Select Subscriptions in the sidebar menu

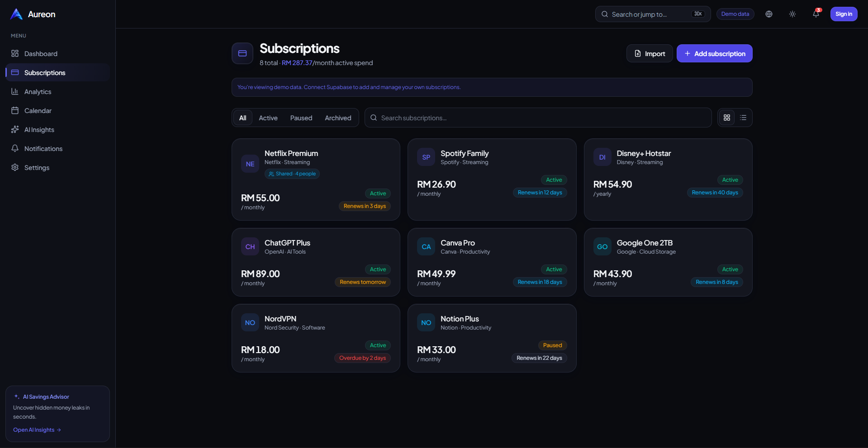pos(57,73)
